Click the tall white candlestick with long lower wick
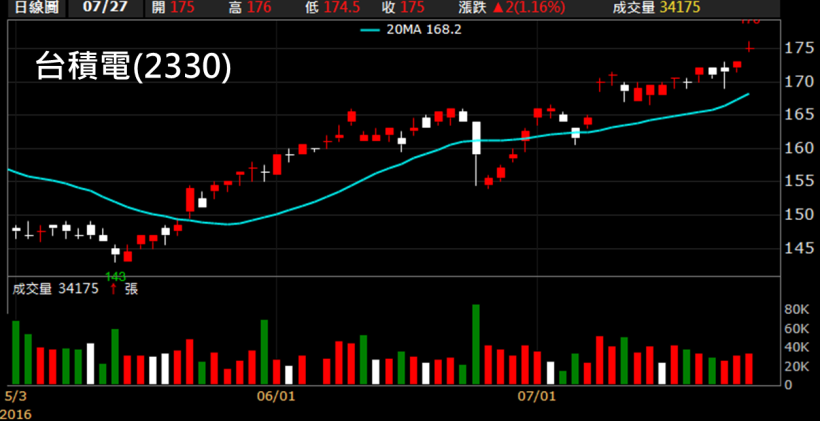Screen dimensions: 820x421 point(476,153)
